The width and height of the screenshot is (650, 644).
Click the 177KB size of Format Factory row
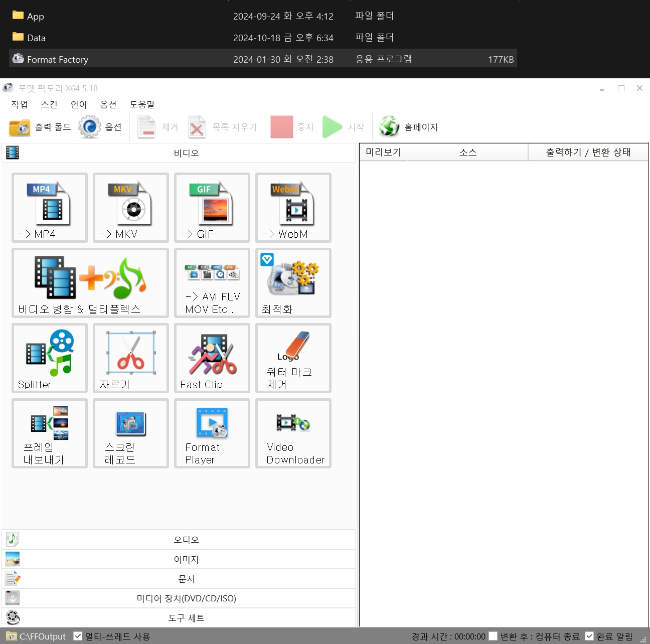tap(501, 59)
